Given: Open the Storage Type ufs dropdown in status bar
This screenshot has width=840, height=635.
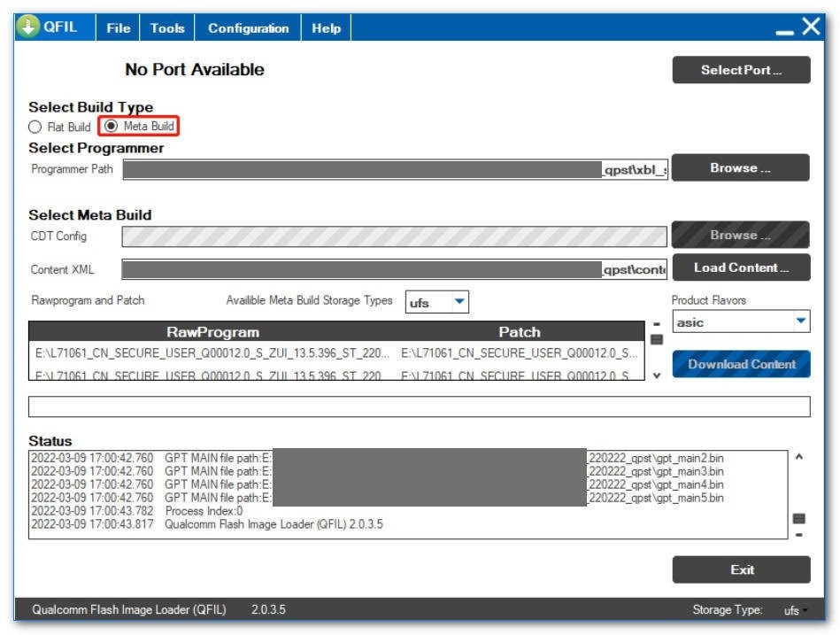Looking at the screenshot, I should [x=796, y=610].
